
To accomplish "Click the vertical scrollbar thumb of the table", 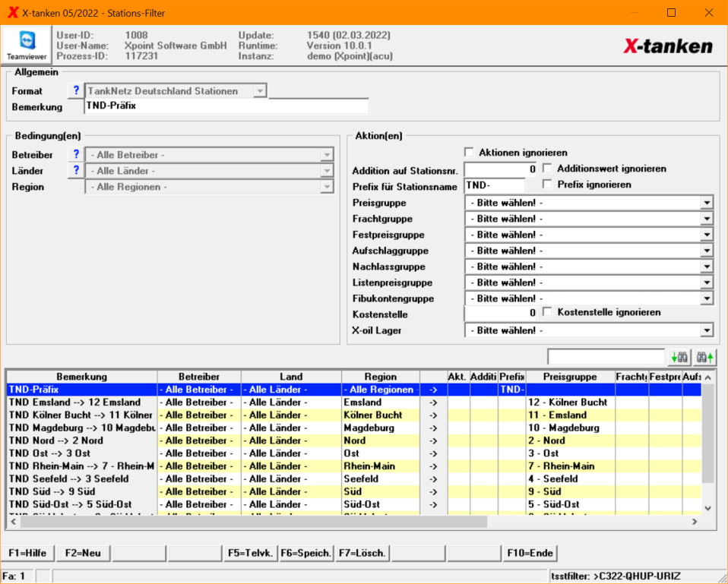I will (x=707, y=434).
